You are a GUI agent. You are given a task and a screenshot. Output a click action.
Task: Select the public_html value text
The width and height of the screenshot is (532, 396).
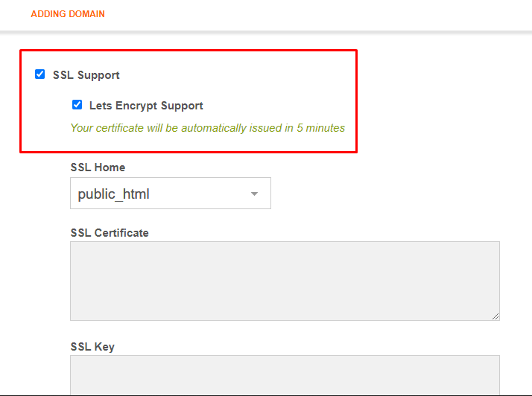pos(114,194)
